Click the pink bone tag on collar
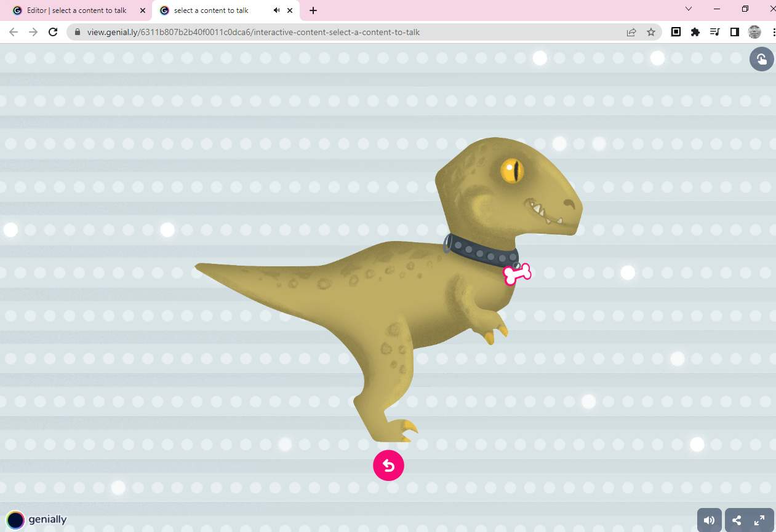 tap(517, 274)
